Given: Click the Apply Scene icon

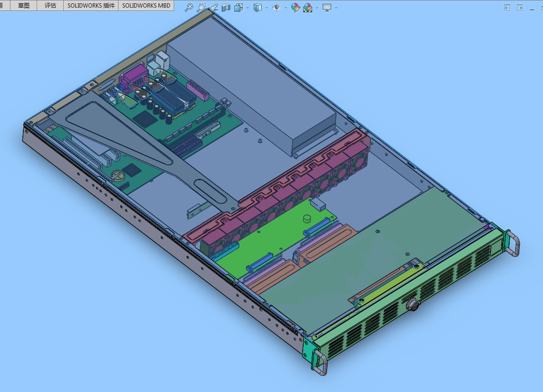Looking at the screenshot, I should coord(307,7).
